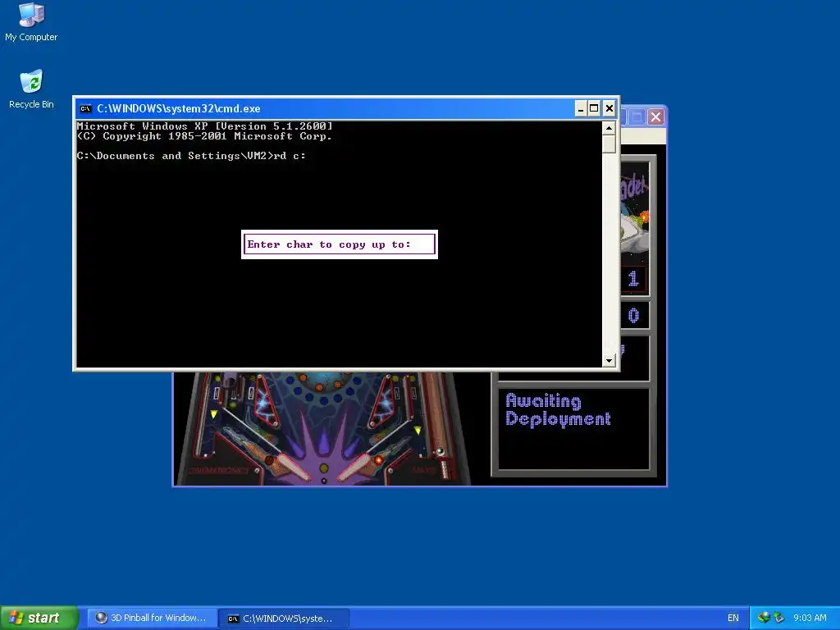Image resolution: width=840 pixels, height=630 pixels.
Task: Open the Windows Start menu
Action: (39, 618)
